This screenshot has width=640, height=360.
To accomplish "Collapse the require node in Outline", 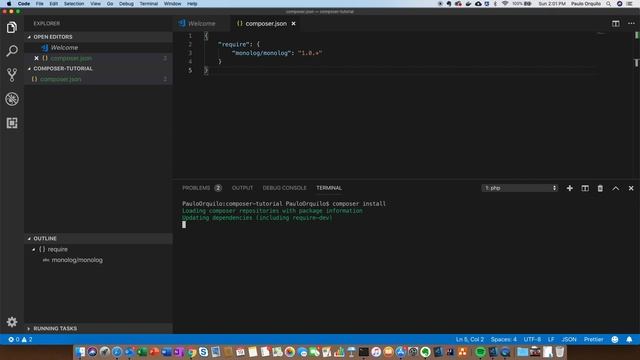I will click(x=34, y=249).
